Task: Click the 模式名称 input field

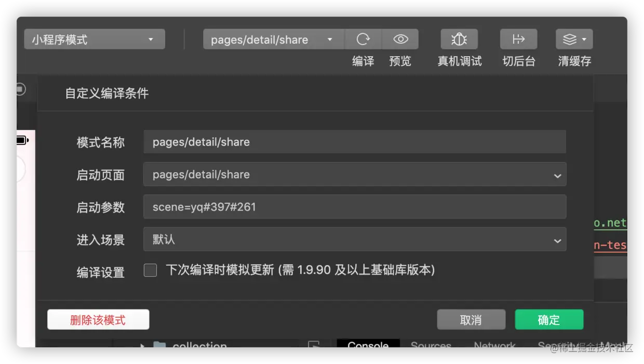Action: (x=355, y=142)
